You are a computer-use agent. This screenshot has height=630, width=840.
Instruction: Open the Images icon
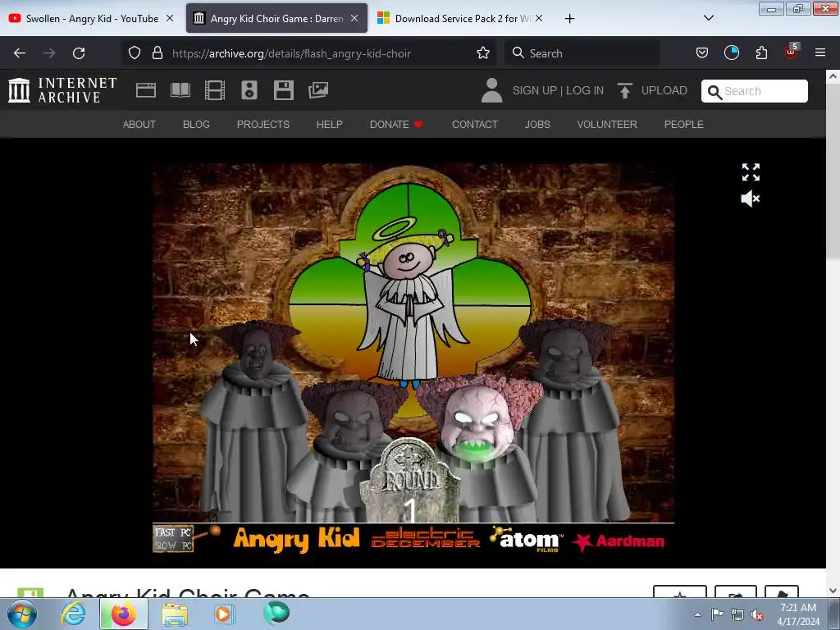tap(318, 90)
